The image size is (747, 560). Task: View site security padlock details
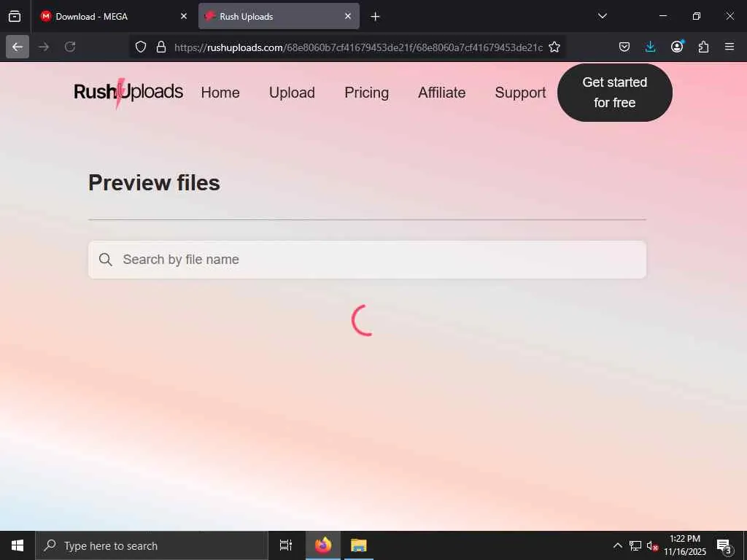[x=161, y=47]
